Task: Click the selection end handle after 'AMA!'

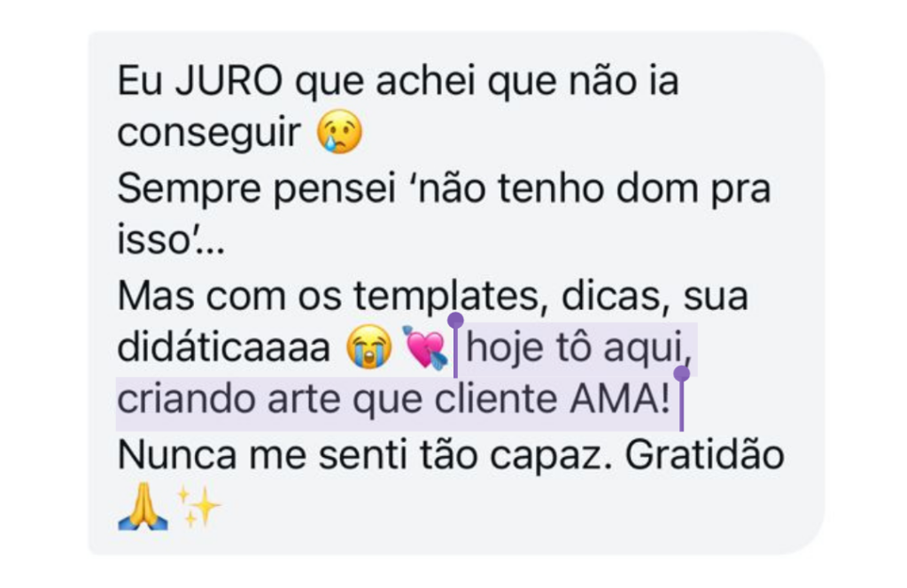Action: pos(681,398)
